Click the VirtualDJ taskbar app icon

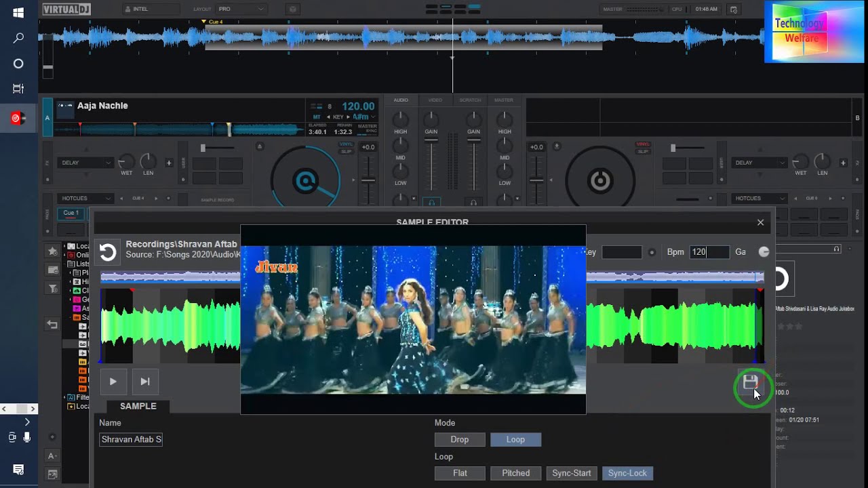pyautogui.click(x=18, y=119)
